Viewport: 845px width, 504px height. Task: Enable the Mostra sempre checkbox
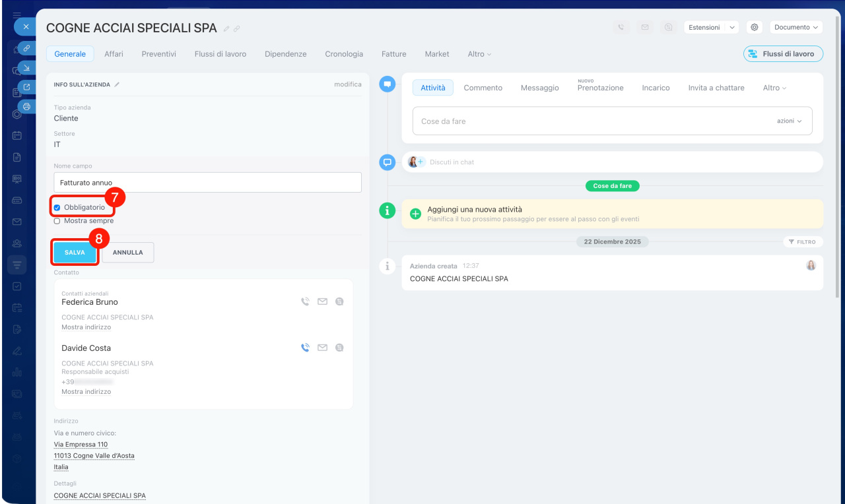tap(57, 221)
